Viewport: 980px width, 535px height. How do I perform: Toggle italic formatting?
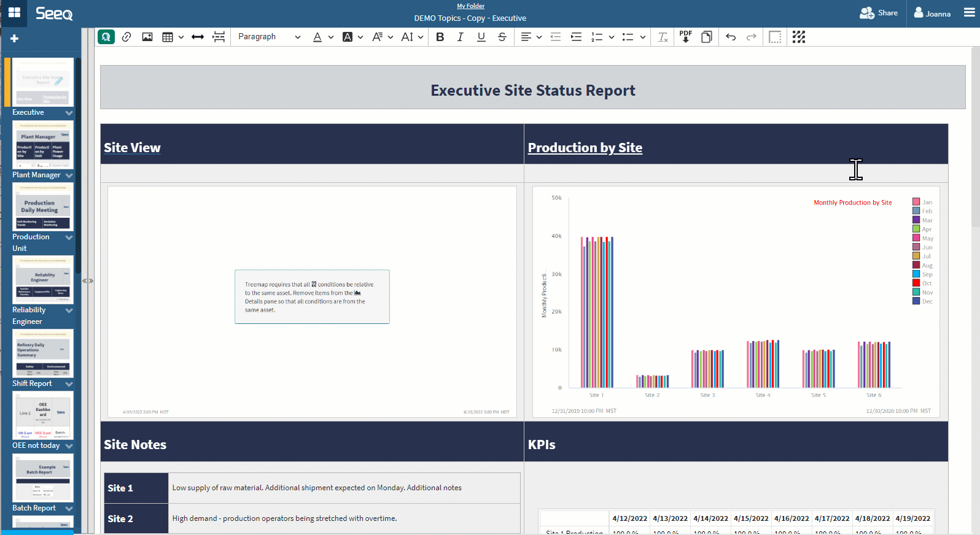coord(461,37)
